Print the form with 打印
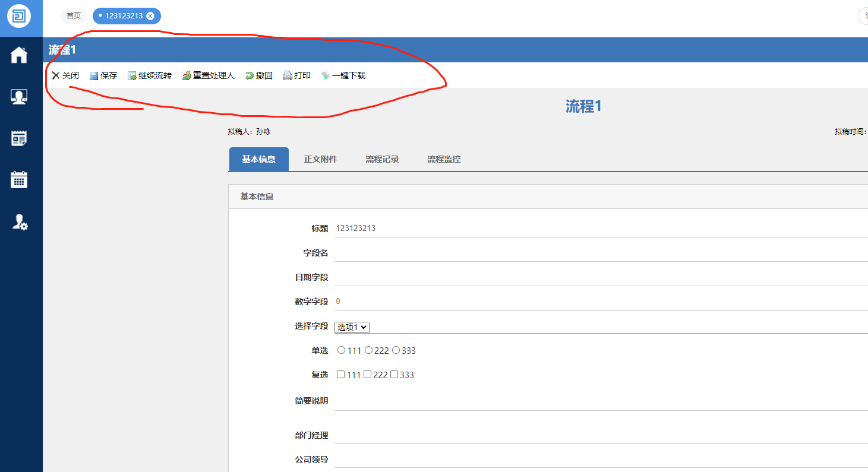The height and width of the screenshot is (472, 868). (296, 75)
